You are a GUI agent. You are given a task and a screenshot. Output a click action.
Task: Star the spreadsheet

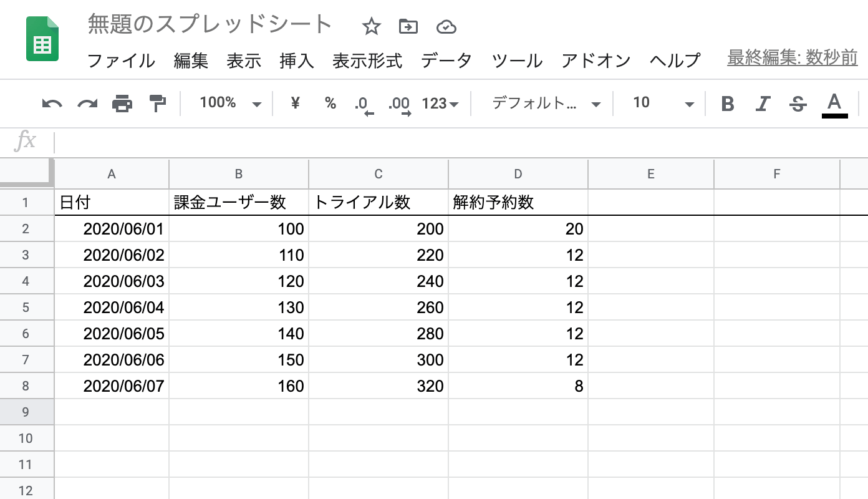(x=371, y=26)
